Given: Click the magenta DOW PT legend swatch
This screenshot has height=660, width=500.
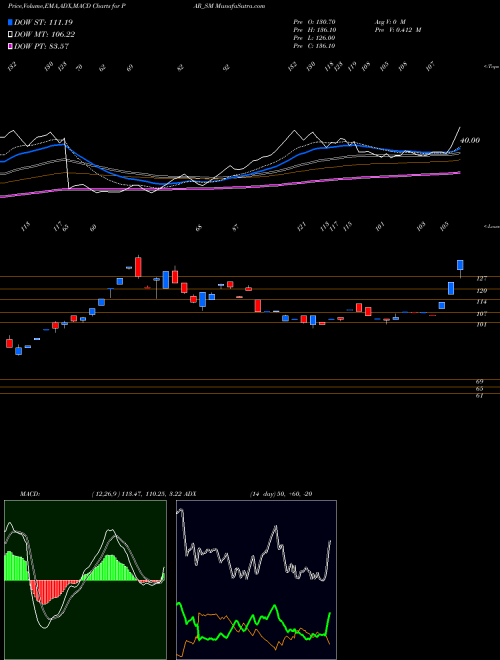Looking at the screenshot, I should (10, 46).
